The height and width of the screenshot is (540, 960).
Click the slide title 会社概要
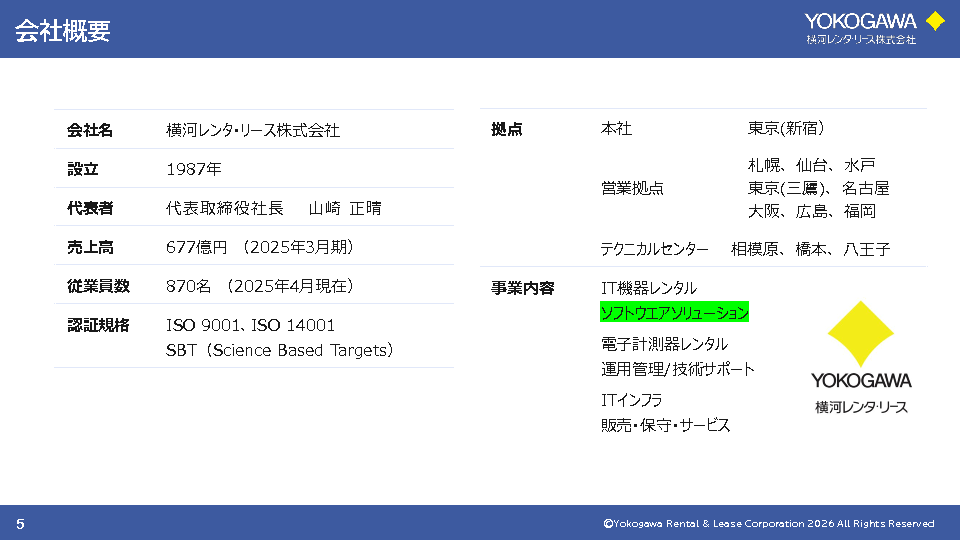tap(62, 31)
